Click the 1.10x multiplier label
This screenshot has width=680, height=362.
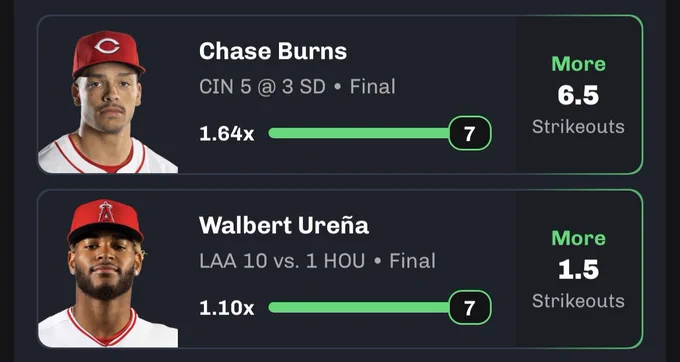[x=227, y=308]
